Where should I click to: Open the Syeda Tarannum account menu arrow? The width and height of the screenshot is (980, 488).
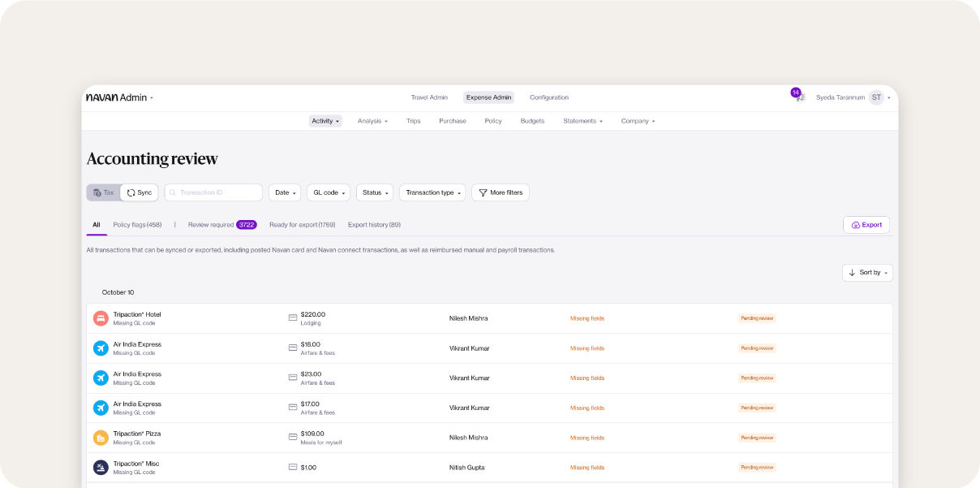[889, 98]
